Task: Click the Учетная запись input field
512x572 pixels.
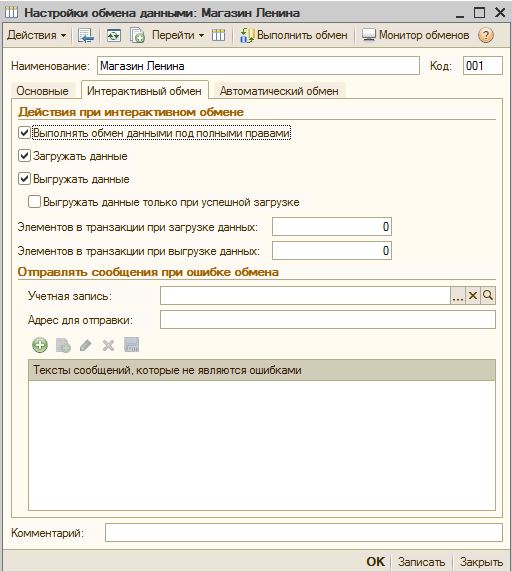Action: tap(305, 295)
